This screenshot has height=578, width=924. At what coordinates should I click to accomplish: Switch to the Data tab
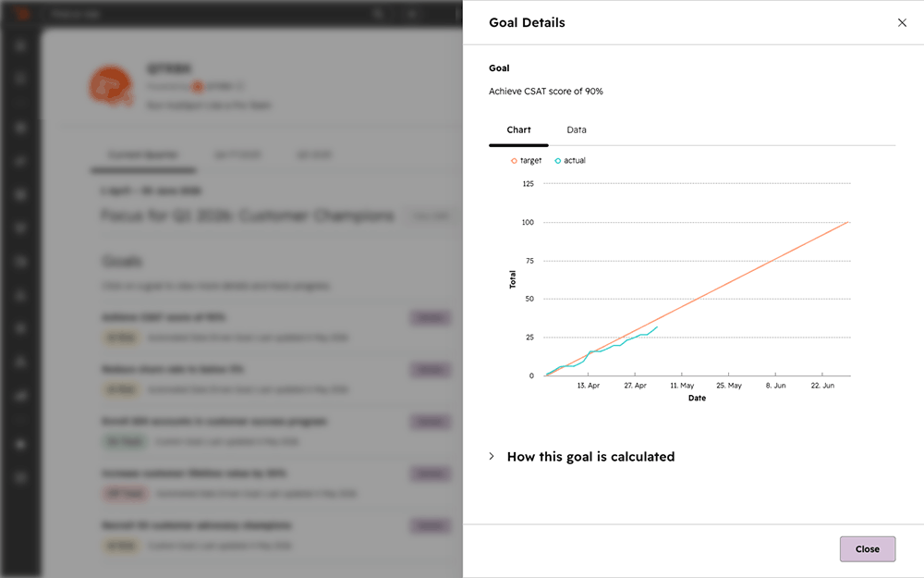(577, 129)
